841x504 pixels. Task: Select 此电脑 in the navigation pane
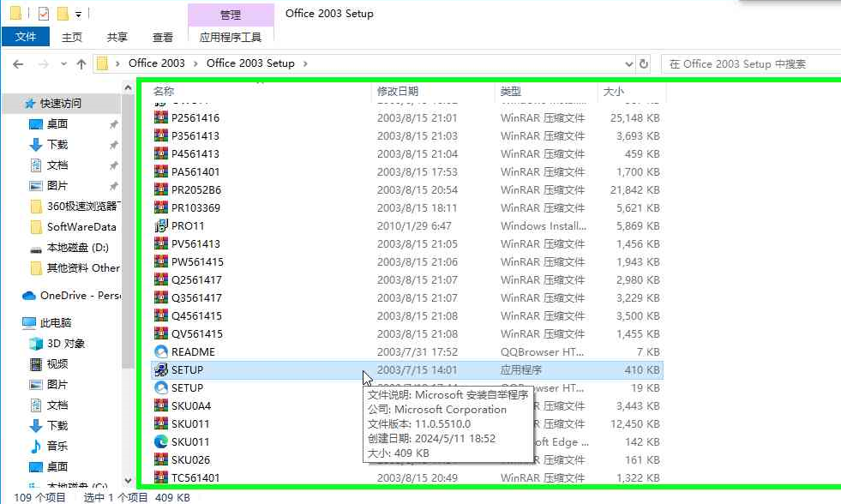56,323
